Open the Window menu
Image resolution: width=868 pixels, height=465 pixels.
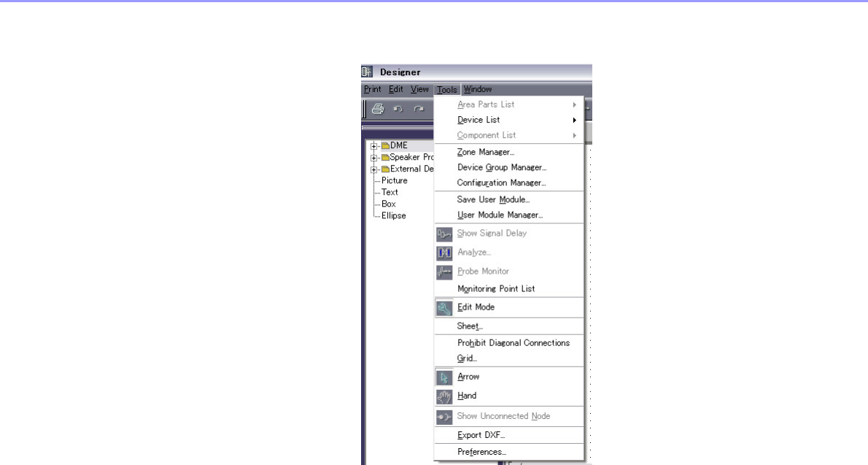point(478,89)
